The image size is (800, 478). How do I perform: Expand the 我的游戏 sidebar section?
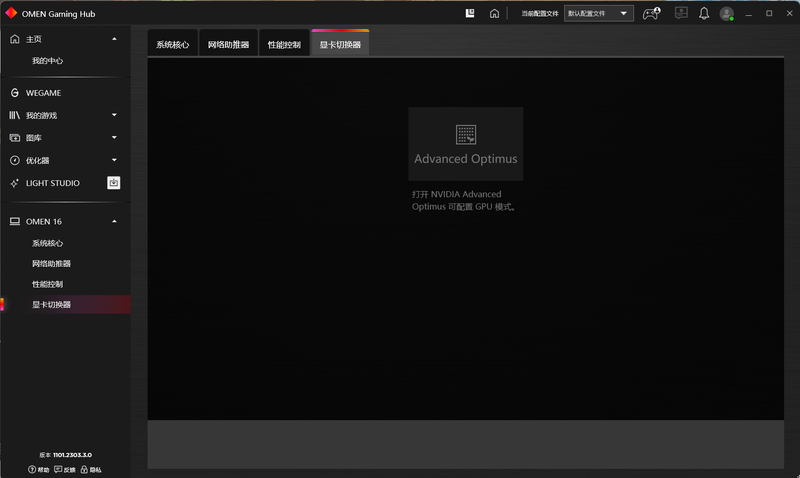pyautogui.click(x=114, y=115)
